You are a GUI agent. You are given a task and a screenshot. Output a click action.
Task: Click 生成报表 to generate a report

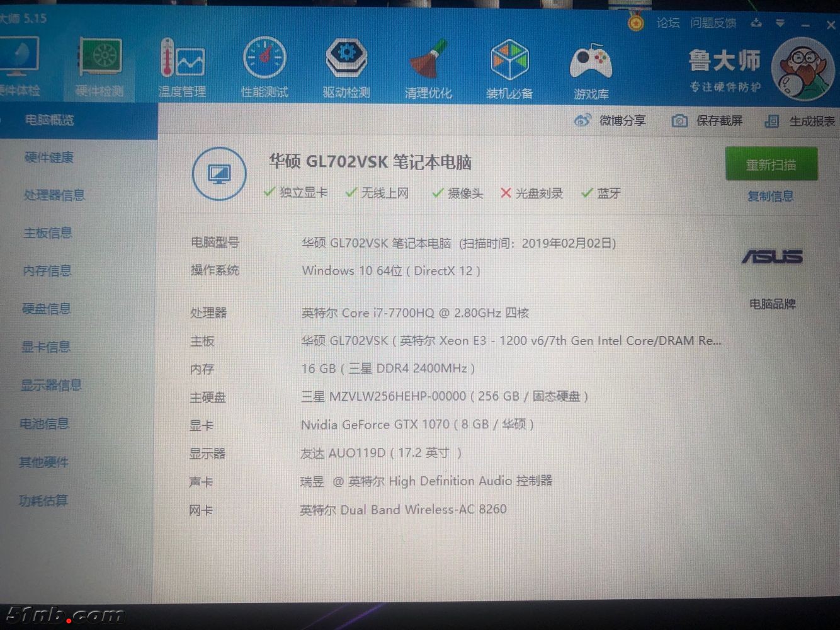pyautogui.click(x=800, y=122)
